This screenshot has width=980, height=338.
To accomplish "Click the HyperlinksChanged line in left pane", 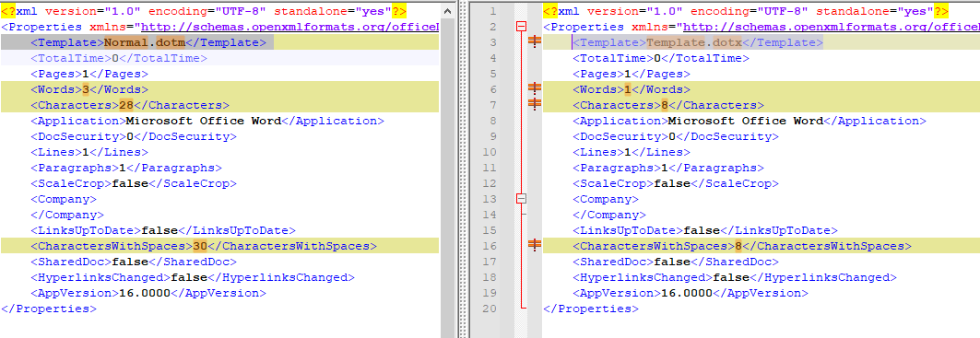I will (x=193, y=277).
